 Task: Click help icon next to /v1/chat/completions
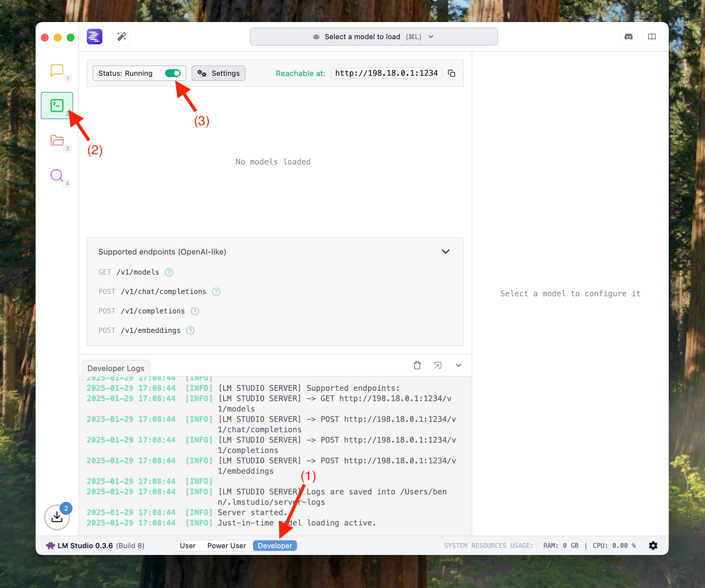(216, 292)
